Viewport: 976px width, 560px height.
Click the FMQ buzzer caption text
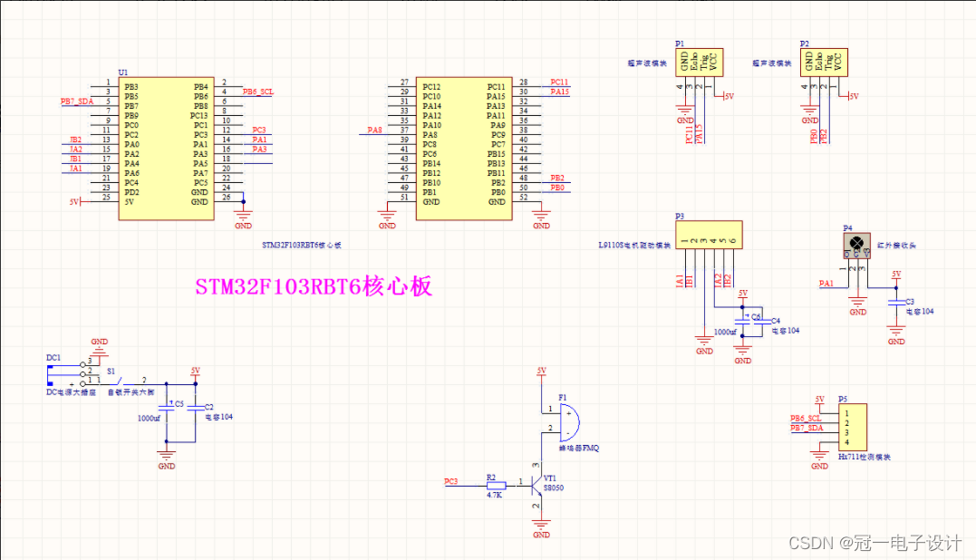(579, 448)
